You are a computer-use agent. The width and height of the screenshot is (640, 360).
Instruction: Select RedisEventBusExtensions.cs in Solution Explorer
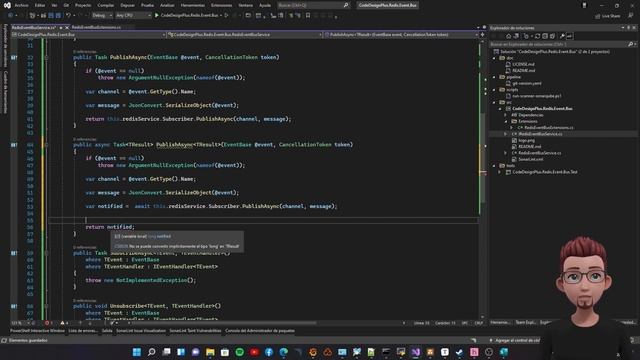[x=548, y=128]
